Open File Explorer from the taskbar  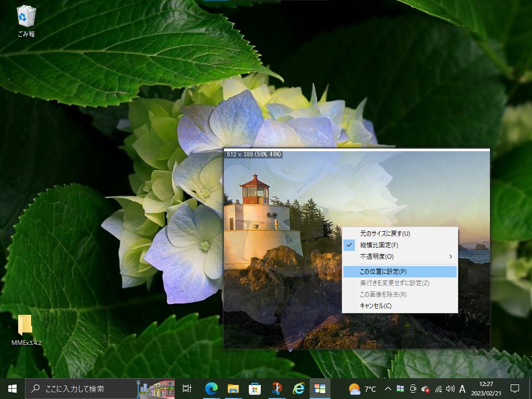[233, 389]
